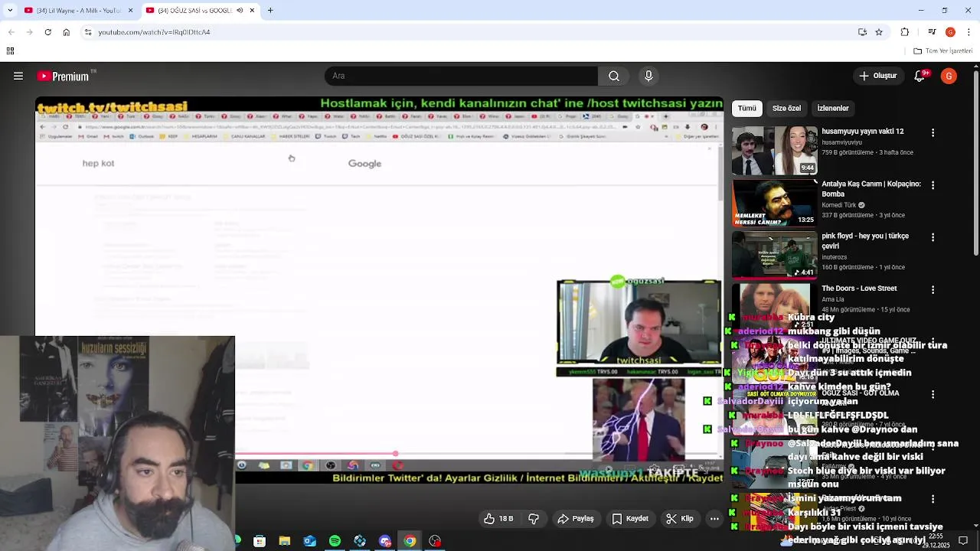The image size is (980, 551).
Task: Select the Tümü filter chip
Action: pos(746,108)
